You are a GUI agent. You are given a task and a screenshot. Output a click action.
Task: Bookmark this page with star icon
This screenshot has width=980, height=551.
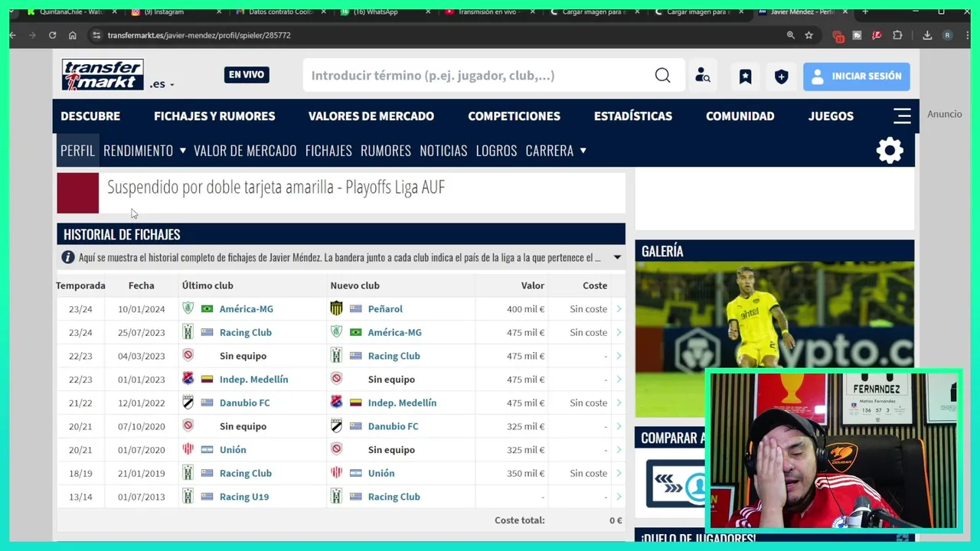click(x=808, y=35)
